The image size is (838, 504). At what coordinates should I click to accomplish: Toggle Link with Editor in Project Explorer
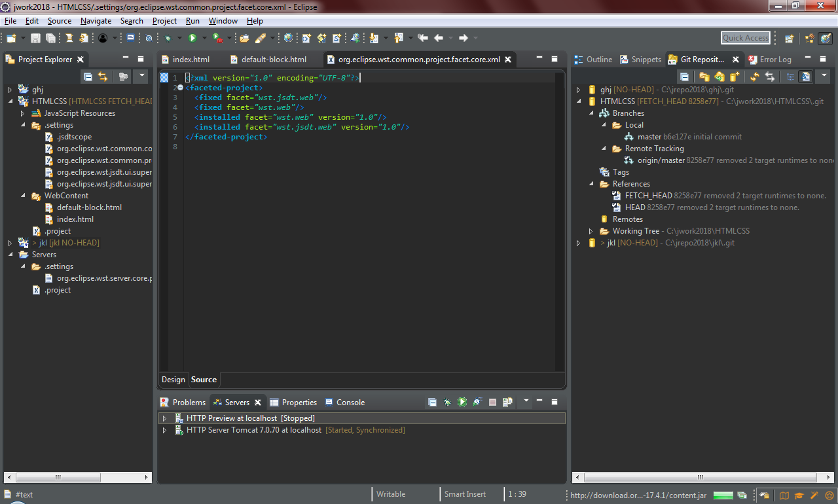(103, 77)
